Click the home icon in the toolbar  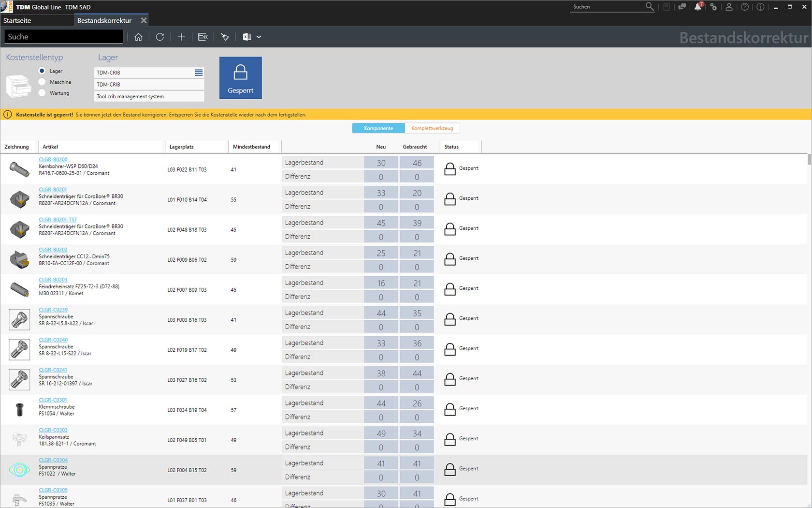coord(138,37)
